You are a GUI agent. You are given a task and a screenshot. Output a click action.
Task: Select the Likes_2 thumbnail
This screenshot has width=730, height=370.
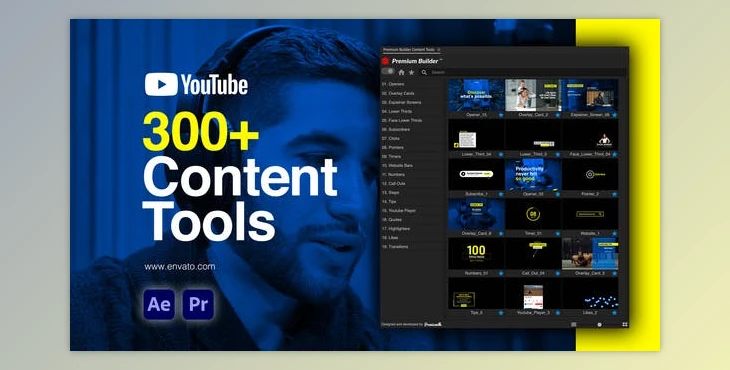(590, 294)
